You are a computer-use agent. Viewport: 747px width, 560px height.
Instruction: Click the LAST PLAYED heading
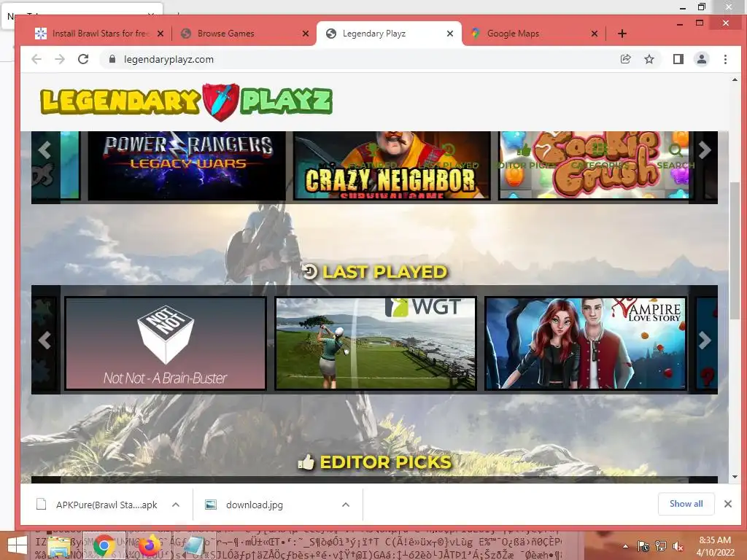[384, 271]
